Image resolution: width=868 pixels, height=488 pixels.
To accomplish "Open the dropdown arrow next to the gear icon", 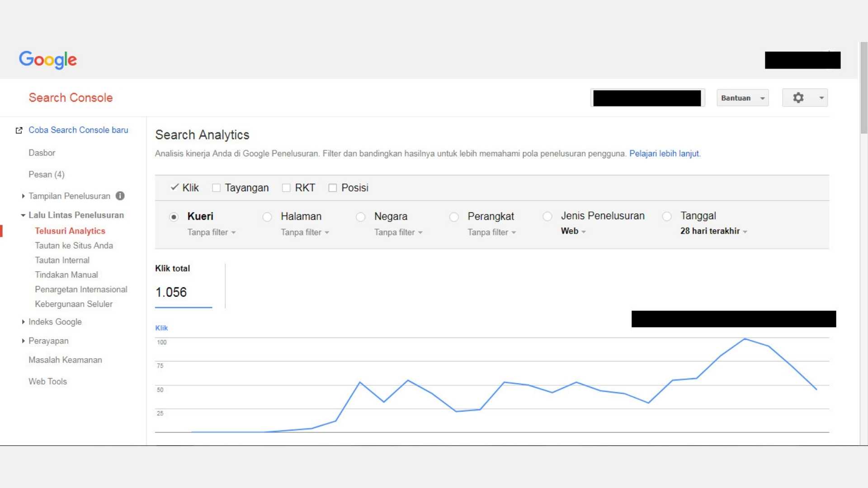I will (821, 98).
